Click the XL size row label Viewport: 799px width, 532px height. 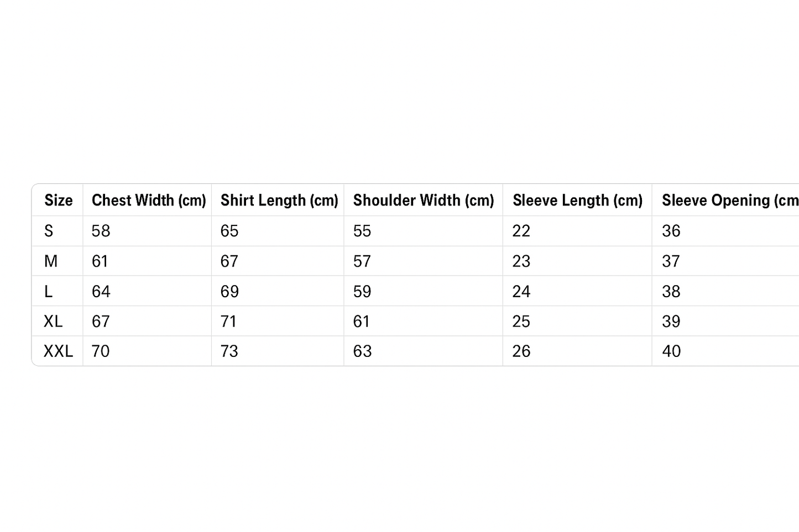point(53,322)
